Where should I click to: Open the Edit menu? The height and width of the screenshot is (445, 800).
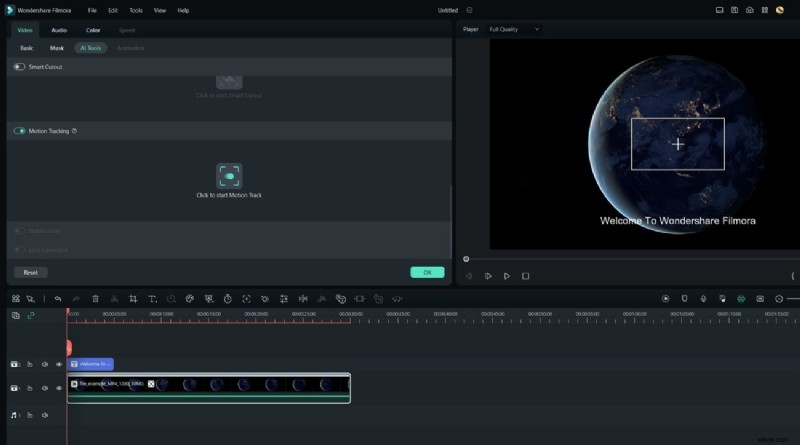tap(113, 10)
